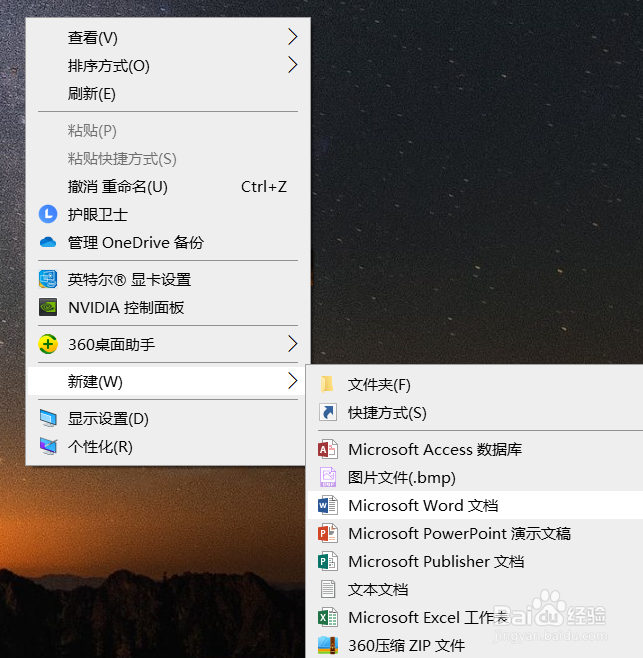Viewport: 643px width, 658px height.
Task: Select 360压缩 ZIP 文件 entry
Action: pos(476,645)
